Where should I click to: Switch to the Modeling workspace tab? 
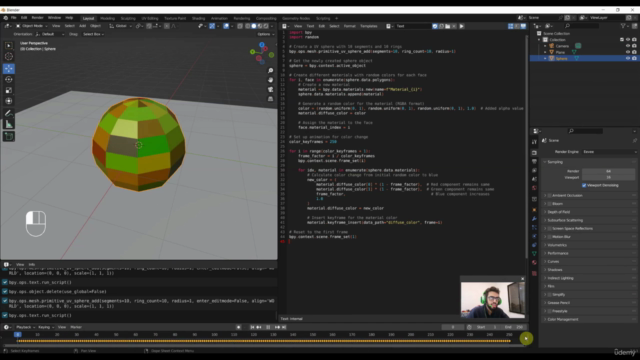[107, 18]
